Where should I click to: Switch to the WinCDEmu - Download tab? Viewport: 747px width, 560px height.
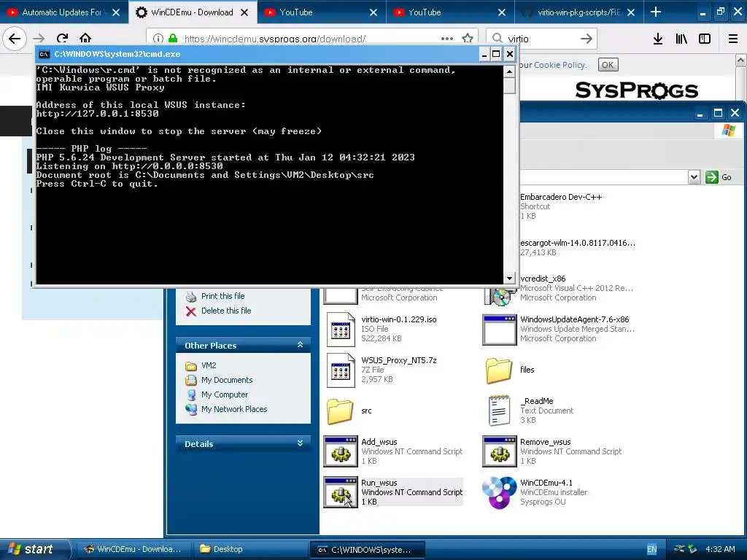[x=192, y=12]
